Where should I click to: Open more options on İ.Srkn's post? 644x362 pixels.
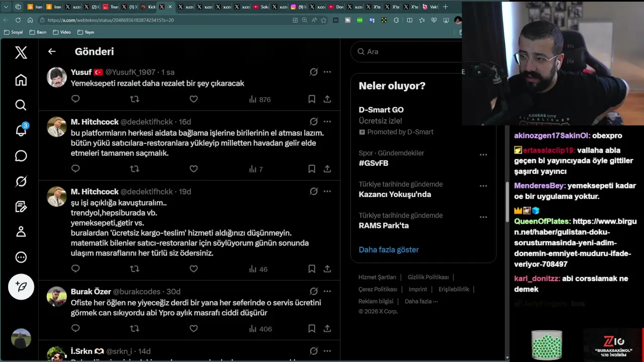pyautogui.click(x=327, y=351)
